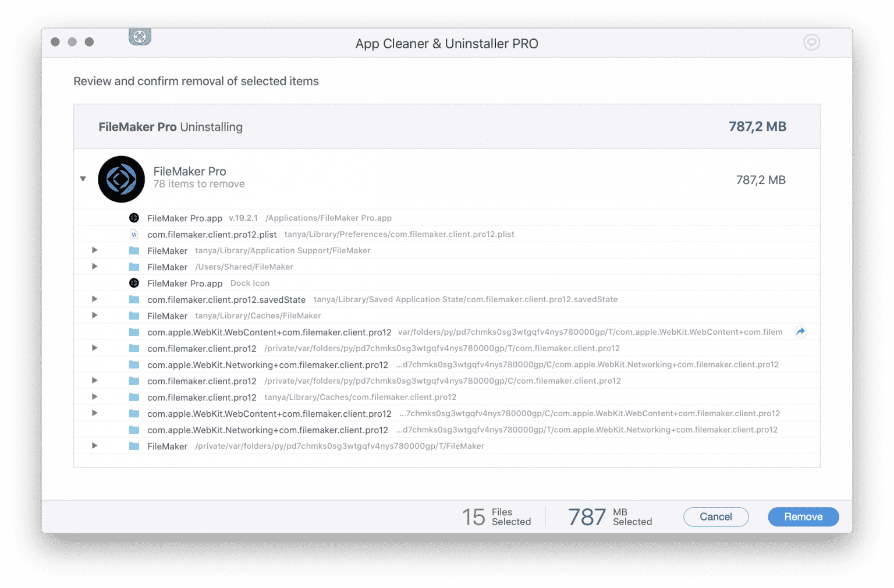Image resolution: width=894 pixels, height=588 pixels.
Task: Click the 787,2 MB size beside FileMaker Pro
Action: click(761, 180)
